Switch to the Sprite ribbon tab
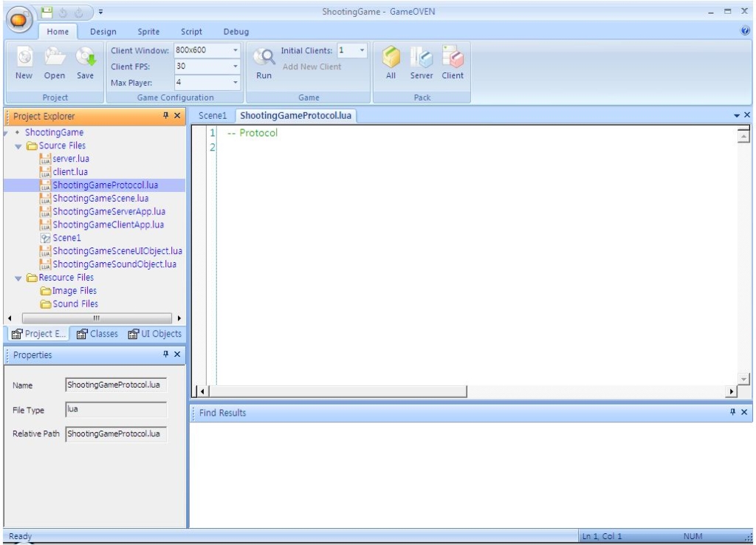Screen dimensions: 756x545 tap(148, 31)
